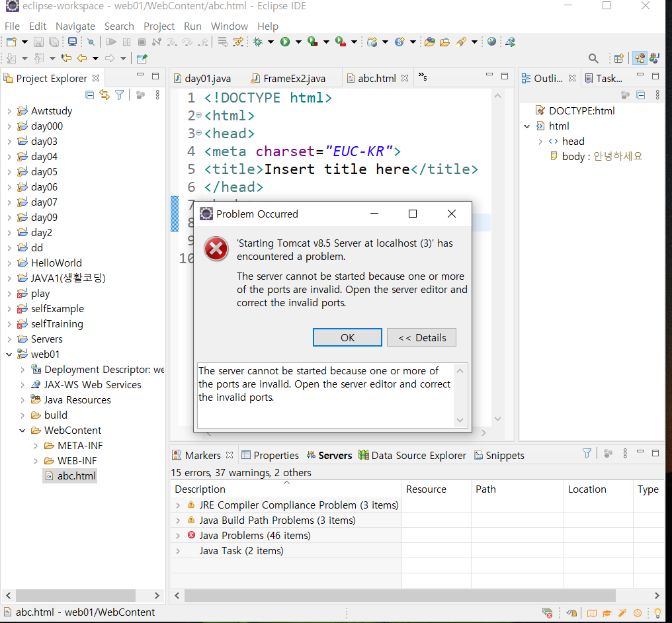Viewport: 672px width, 623px height.
Task: Click the Save All toolbar icon
Action: 54,42
